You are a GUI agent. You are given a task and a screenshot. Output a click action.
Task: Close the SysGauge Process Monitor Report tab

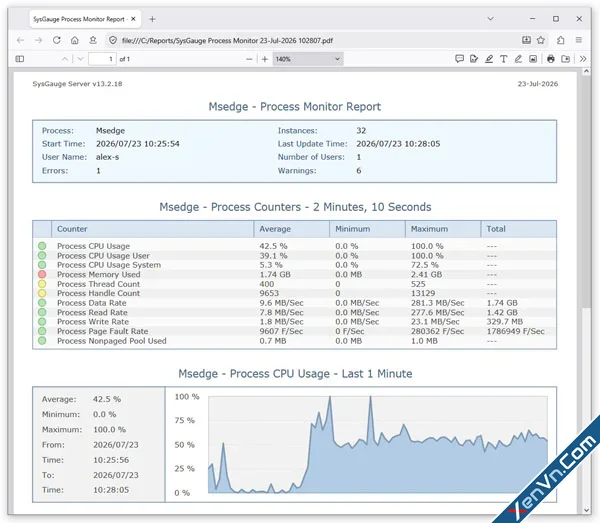click(133, 19)
